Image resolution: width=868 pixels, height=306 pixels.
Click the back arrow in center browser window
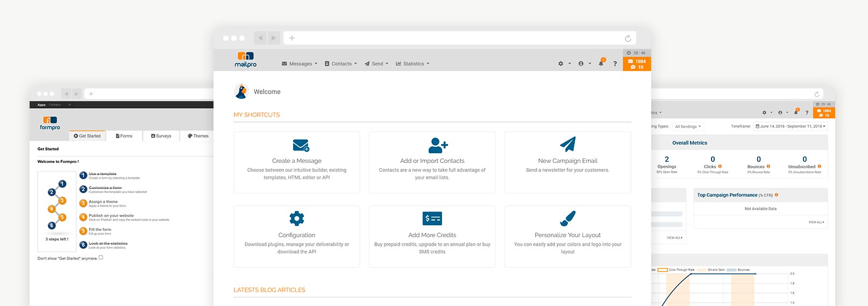click(x=260, y=38)
